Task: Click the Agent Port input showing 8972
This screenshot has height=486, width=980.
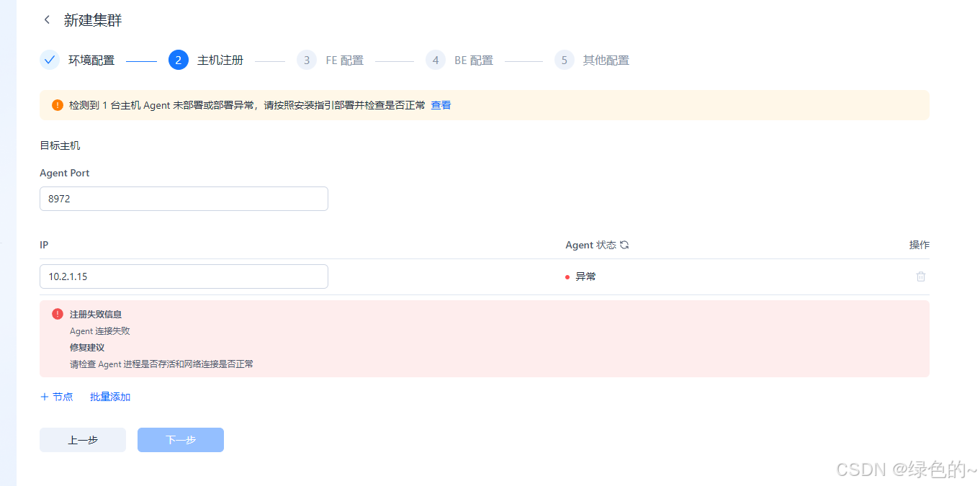Action: (184, 198)
